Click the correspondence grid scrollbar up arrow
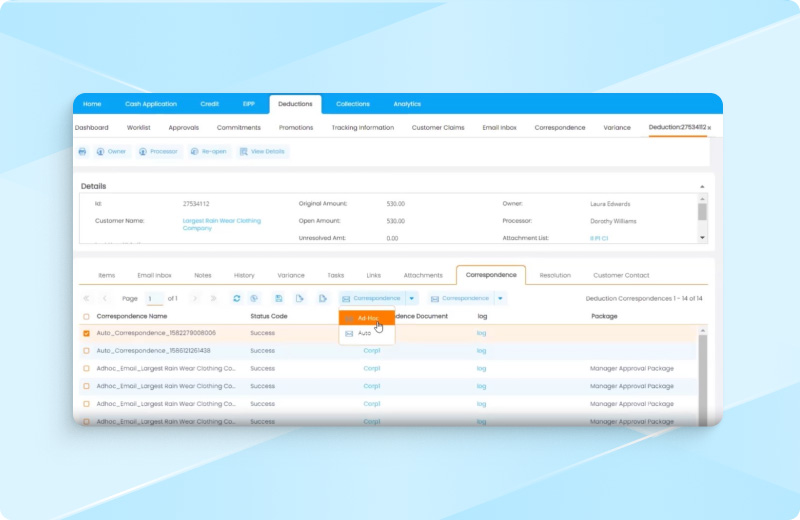 703,331
